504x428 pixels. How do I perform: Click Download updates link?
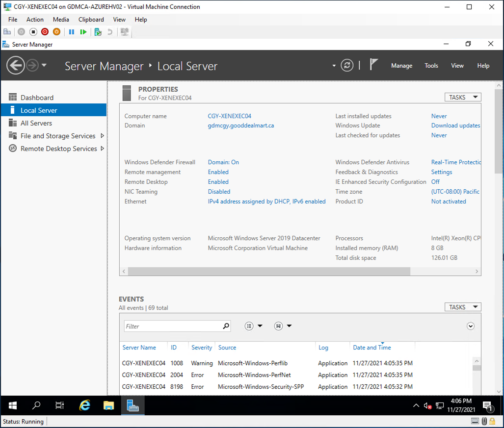tap(455, 126)
